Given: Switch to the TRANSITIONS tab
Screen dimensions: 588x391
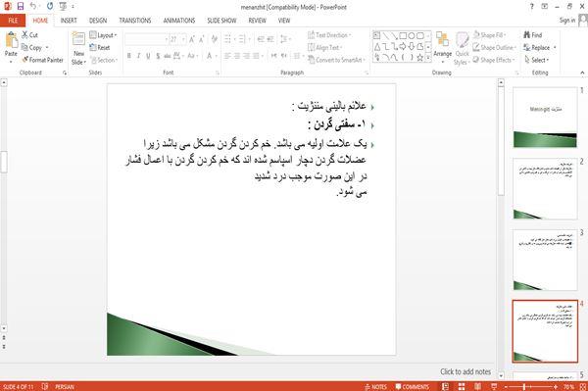Looking at the screenshot, I should coord(135,21).
